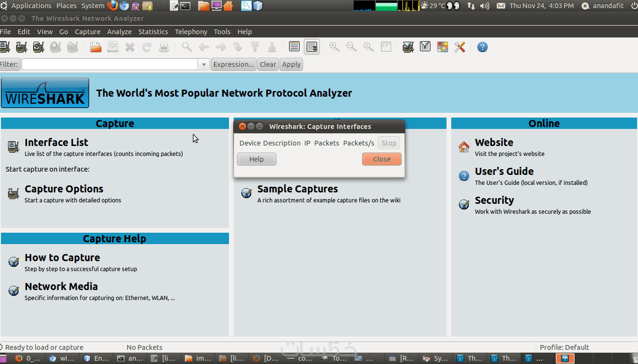Open the display filters toolbar icon
This screenshot has width=638, height=364.
point(425,47)
